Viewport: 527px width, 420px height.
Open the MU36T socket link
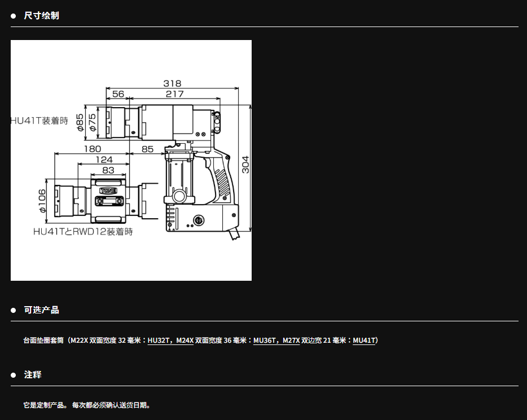(264, 341)
